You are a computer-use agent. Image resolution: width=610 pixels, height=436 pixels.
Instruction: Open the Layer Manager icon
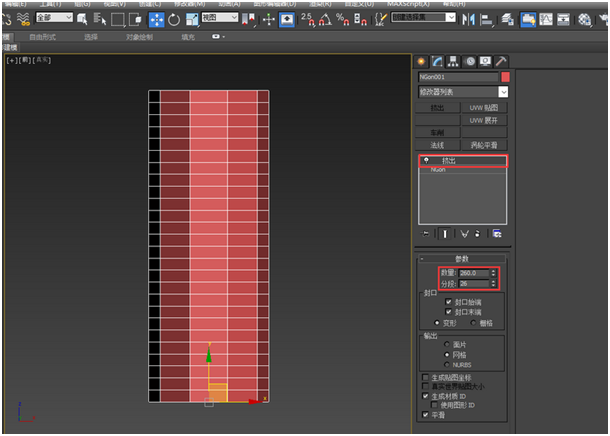[x=507, y=19]
